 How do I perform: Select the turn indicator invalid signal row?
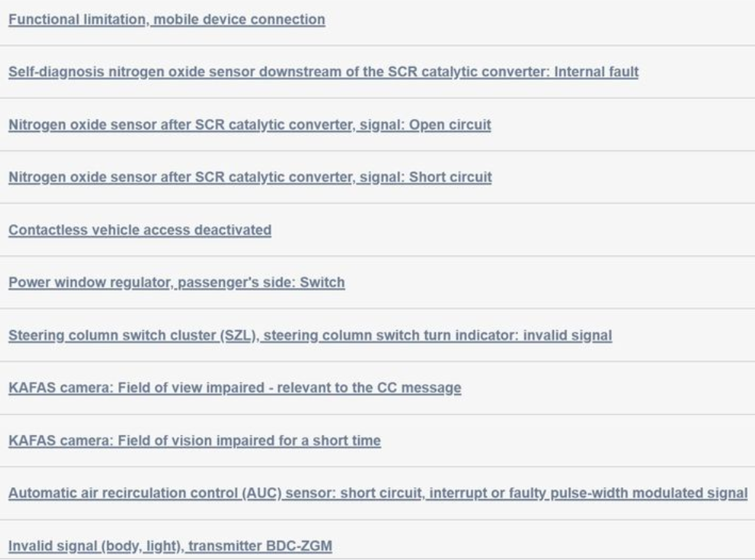click(377, 335)
